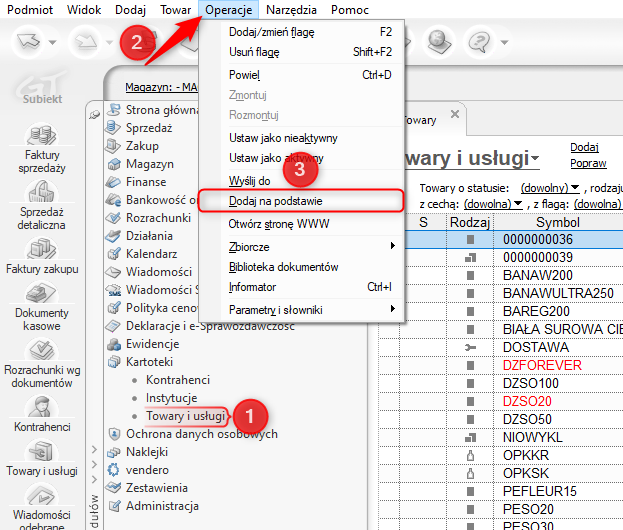Click the forward navigation arrow icon

point(86,41)
